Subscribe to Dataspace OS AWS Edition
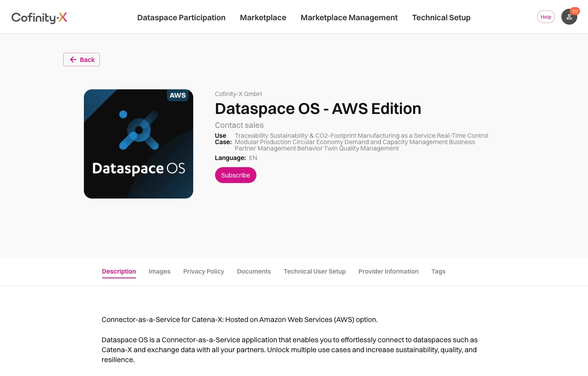The image size is (588, 376). pyautogui.click(x=236, y=175)
